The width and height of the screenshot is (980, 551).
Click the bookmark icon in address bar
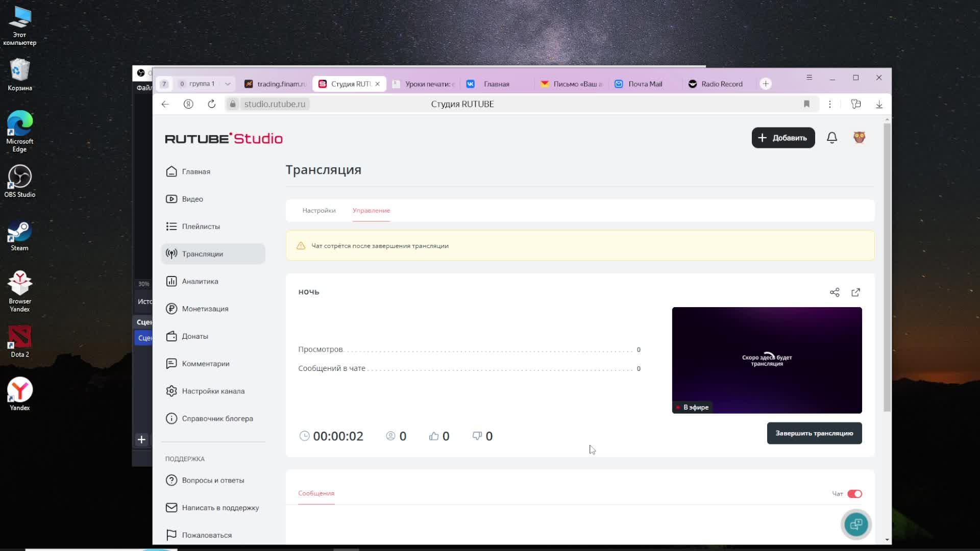pos(806,104)
